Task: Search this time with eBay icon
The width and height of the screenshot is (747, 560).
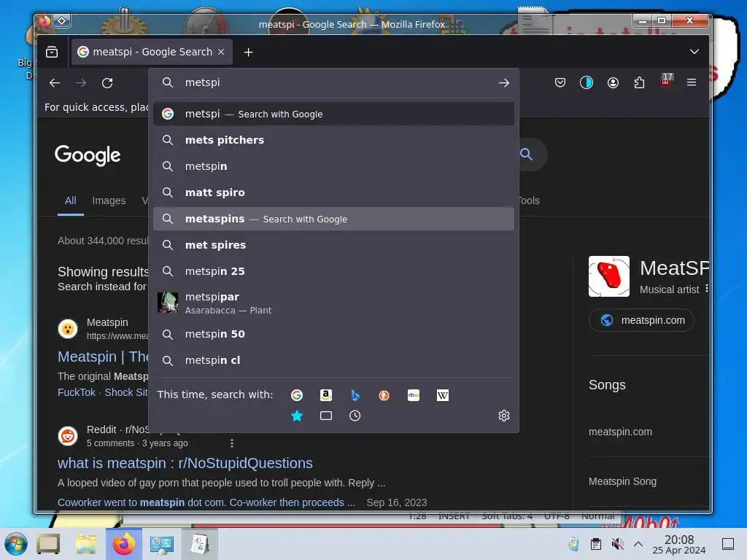Action: pos(414,394)
